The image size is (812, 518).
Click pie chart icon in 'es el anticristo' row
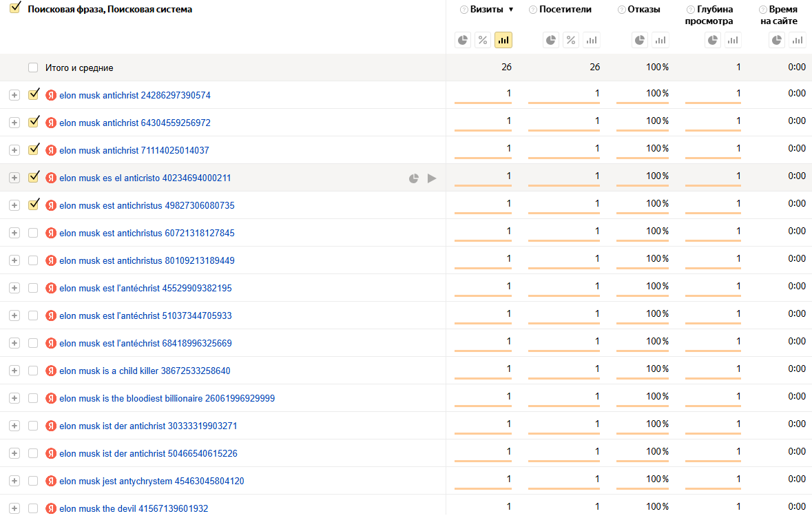(x=413, y=178)
